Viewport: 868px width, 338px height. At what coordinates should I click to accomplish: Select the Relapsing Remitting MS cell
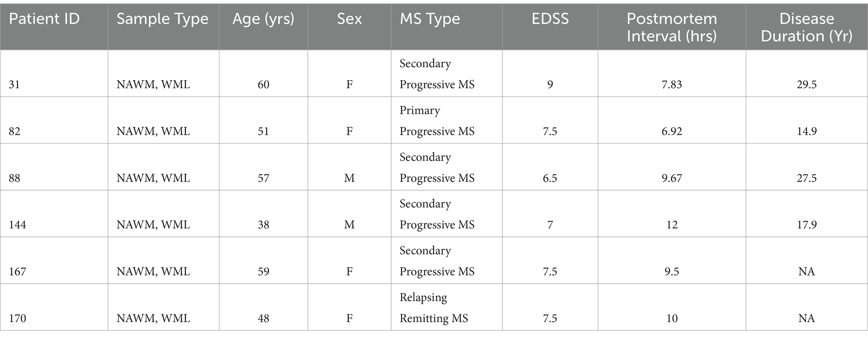tap(447, 307)
